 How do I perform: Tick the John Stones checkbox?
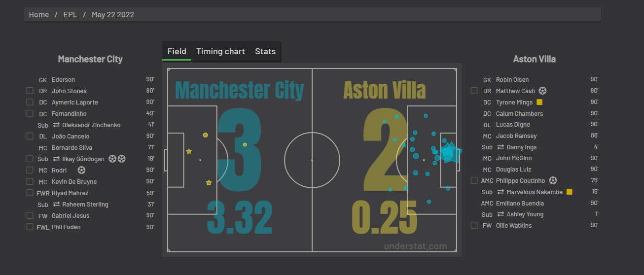(x=30, y=91)
